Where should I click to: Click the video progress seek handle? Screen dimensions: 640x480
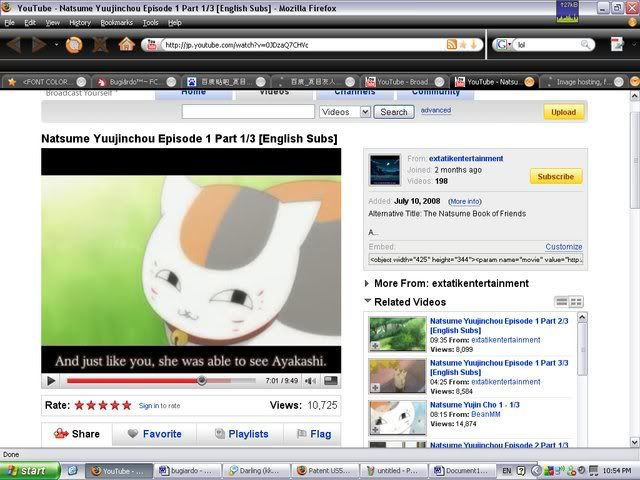201,380
